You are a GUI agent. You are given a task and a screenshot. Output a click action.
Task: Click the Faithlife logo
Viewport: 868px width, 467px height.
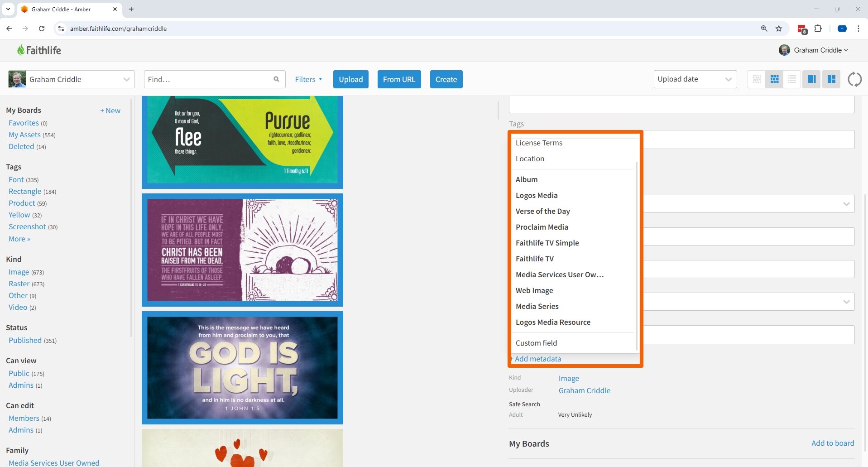pos(39,50)
